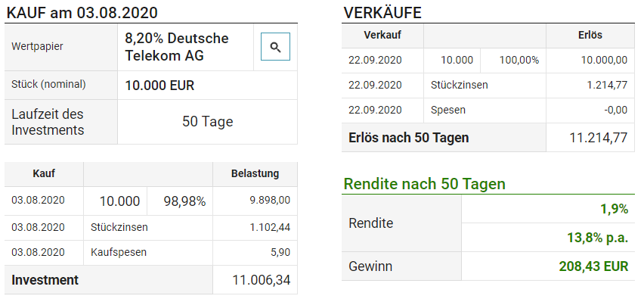Select the Stückzinsen 1.214,77 sale row
The width and height of the screenshot is (644, 299).
(x=488, y=86)
